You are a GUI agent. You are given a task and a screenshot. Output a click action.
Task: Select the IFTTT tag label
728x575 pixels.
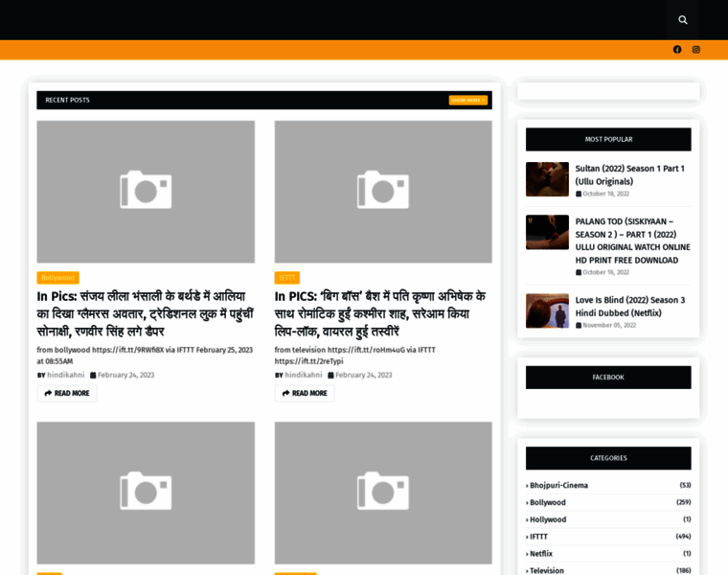click(287, 278)
